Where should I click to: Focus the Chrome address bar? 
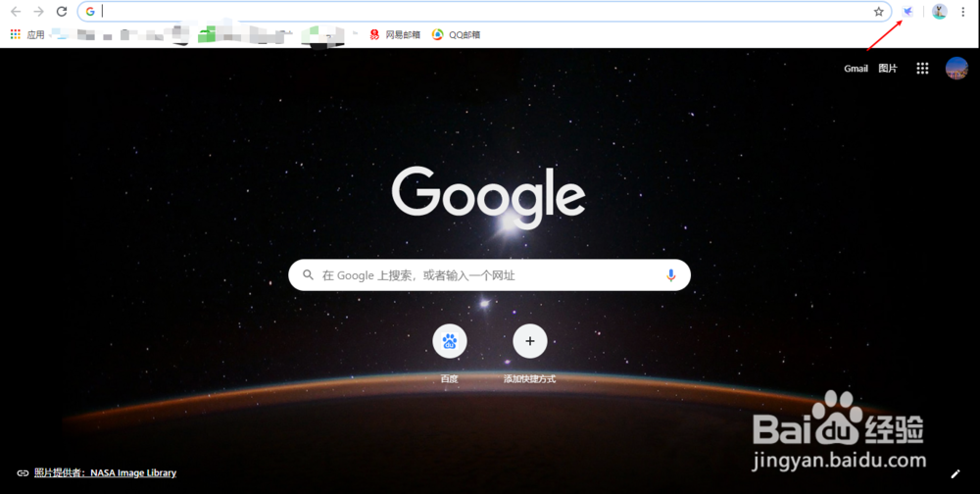tap(484, 11)
